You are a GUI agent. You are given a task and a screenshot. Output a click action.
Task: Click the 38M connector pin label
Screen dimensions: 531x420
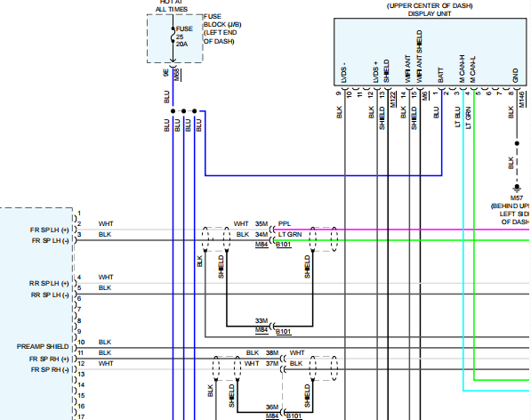[272, 353]
